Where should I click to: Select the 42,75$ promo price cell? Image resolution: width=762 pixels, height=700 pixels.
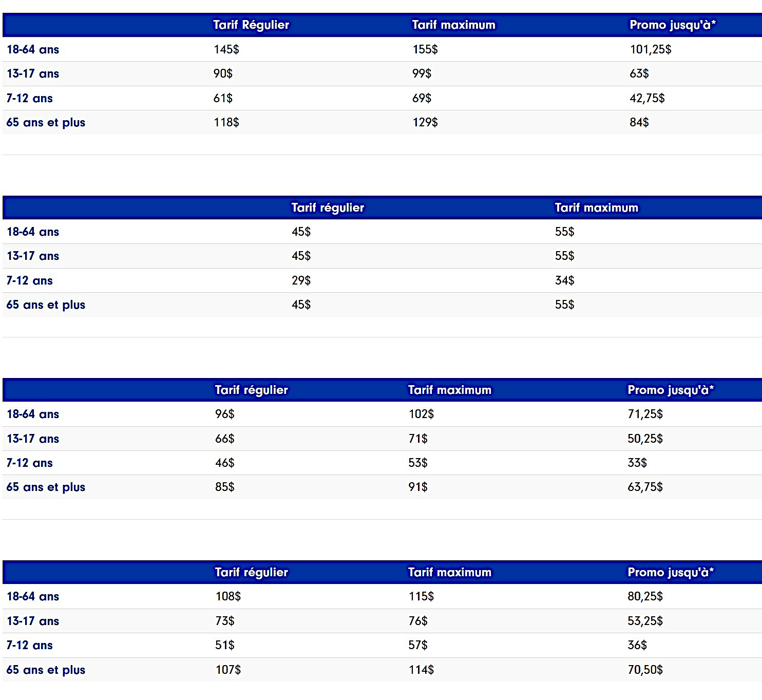[647, 98]
